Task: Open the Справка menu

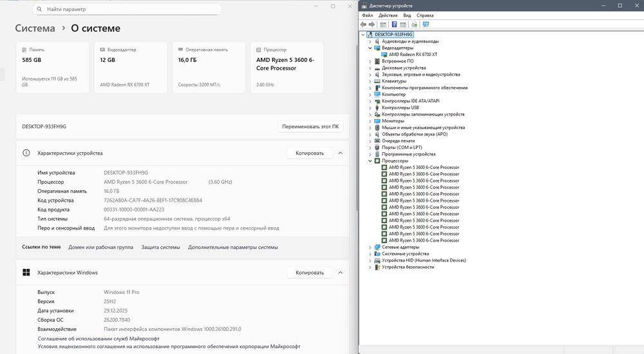Action: pyautogui.click(x=425, y=15)
